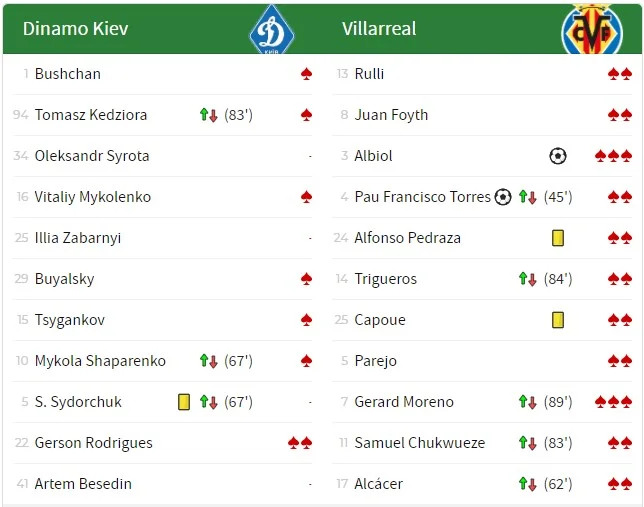Click Alcácer's substitution arrows icon
The height and width of the screenshot is (507, 644).
point(528,484)
